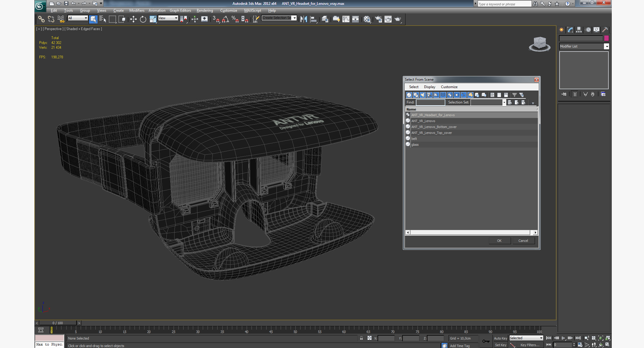This screenshot has width=644, height=348.
Task: Switch to the Hierarchy panel tab
Action: [579, 30]
